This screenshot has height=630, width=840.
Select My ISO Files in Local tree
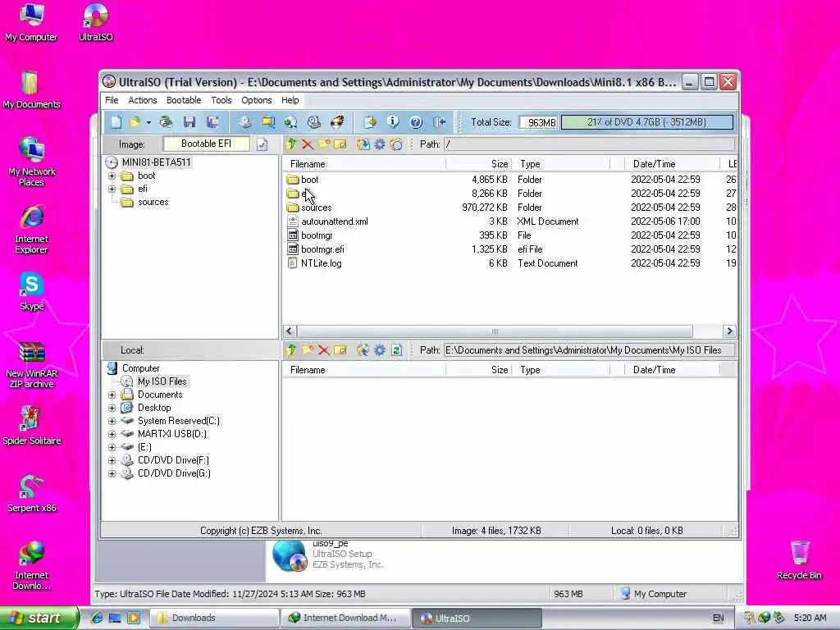coord(162,381)
